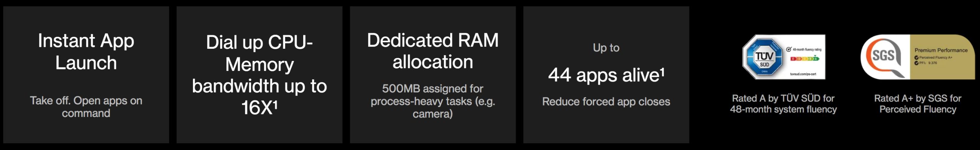
Task: Select the Dedicated RAM allocation card
Action: pyautogui.click(x=433, y=75)
